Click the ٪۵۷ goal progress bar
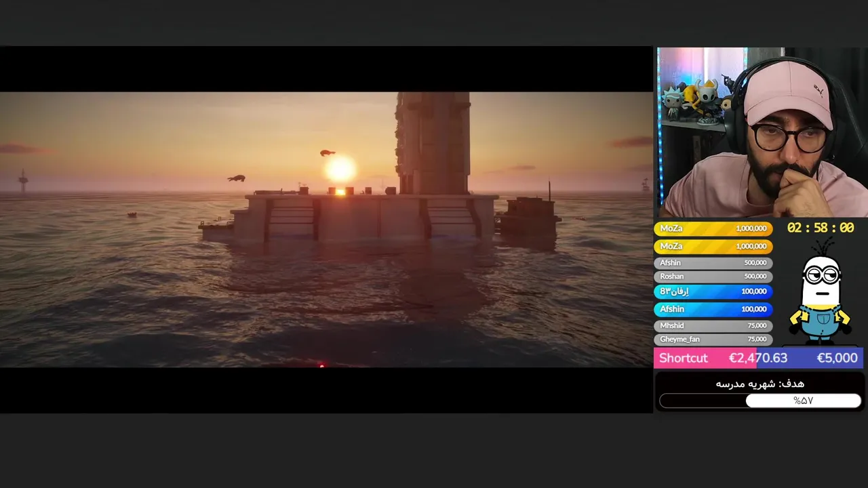The width and height of the screenshot is (868, 488). [x=760, y=401]
